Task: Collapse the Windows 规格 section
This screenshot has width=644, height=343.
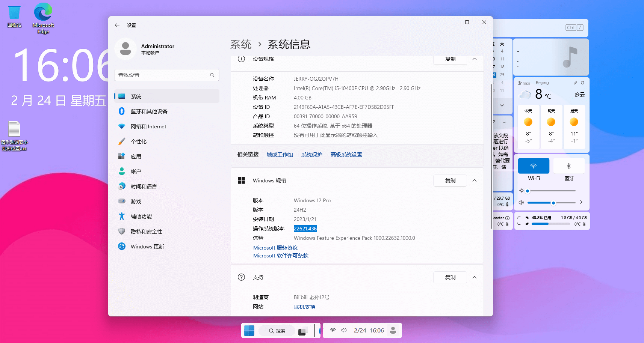Action: point(475,181)
